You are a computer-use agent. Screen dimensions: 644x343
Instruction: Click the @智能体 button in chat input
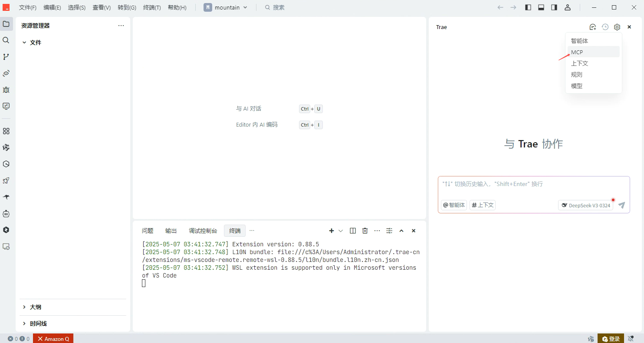point(454,205)
